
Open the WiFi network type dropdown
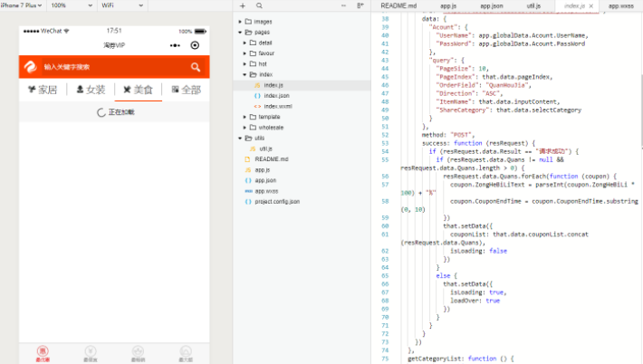click(122, 5)
